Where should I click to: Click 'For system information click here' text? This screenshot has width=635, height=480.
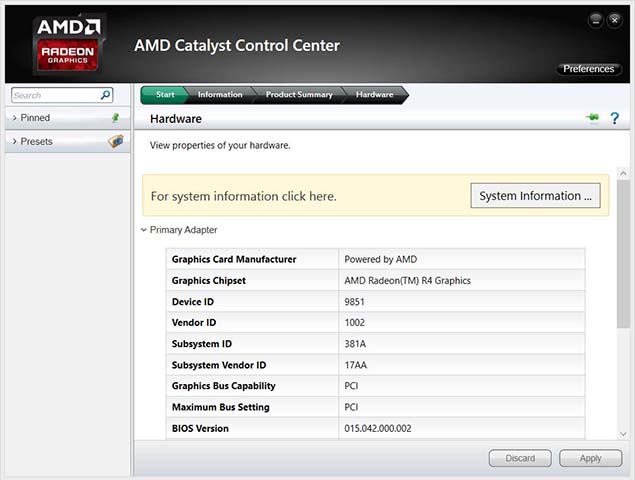point(243,196)
